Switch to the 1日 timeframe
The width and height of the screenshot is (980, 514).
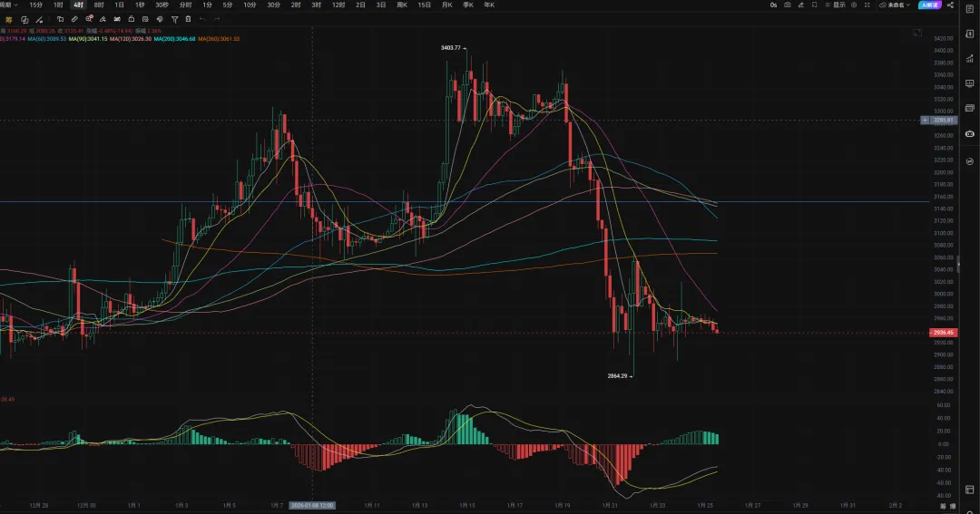click(119, 5)
